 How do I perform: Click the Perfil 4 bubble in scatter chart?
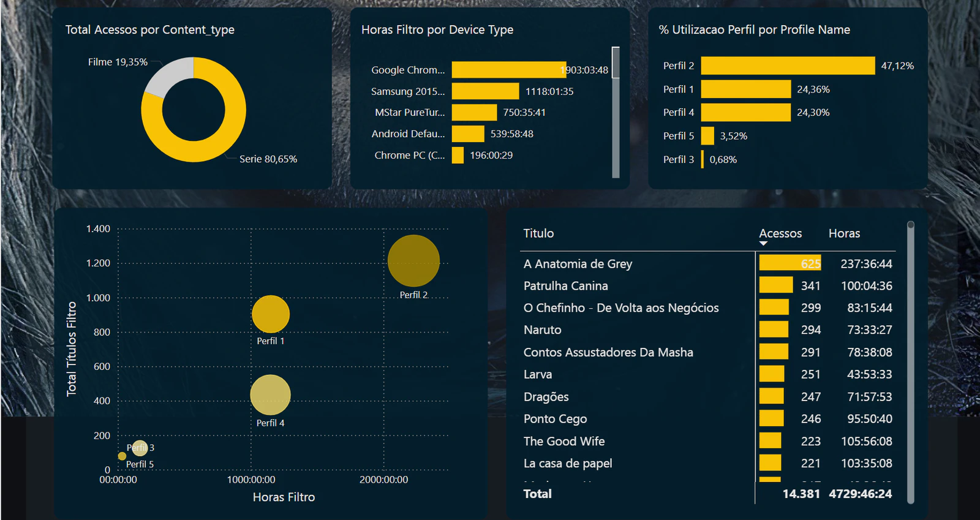[270, 395]
